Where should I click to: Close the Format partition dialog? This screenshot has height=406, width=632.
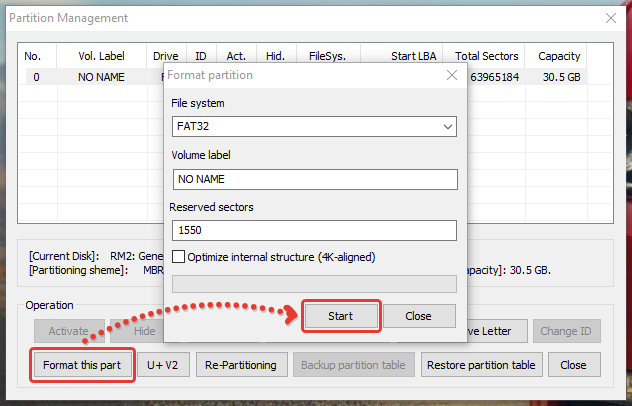pyautogui.click(x=418, y=316)
